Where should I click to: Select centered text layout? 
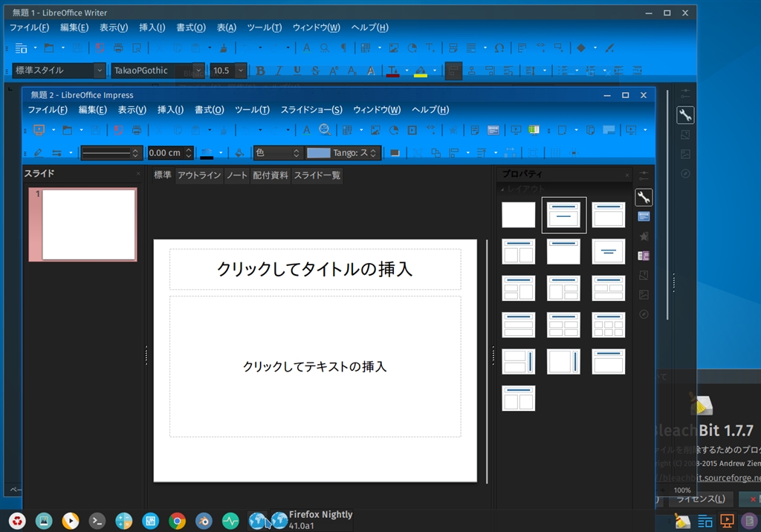(609, 251)
